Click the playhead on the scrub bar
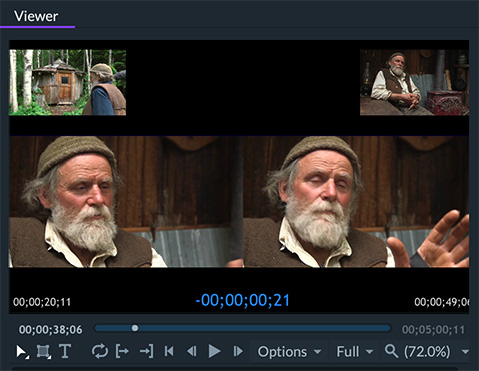 click(x=135, y=328)
